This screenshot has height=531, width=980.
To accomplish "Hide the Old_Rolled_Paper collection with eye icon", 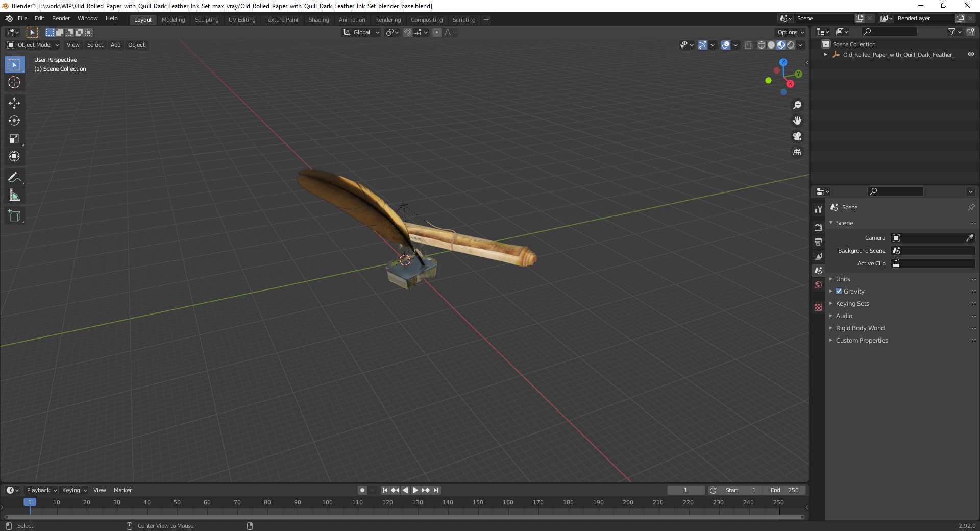I will pyautogui.click(x=971, y=54).
